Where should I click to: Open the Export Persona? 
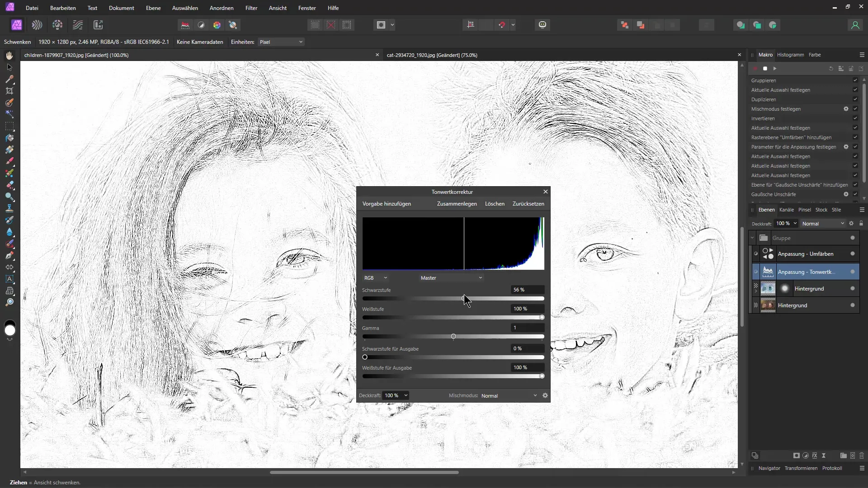tap(98, 25)
